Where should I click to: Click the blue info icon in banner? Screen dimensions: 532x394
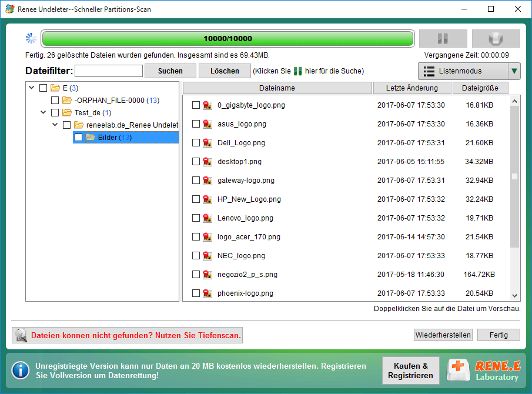[x=21, y=370]
